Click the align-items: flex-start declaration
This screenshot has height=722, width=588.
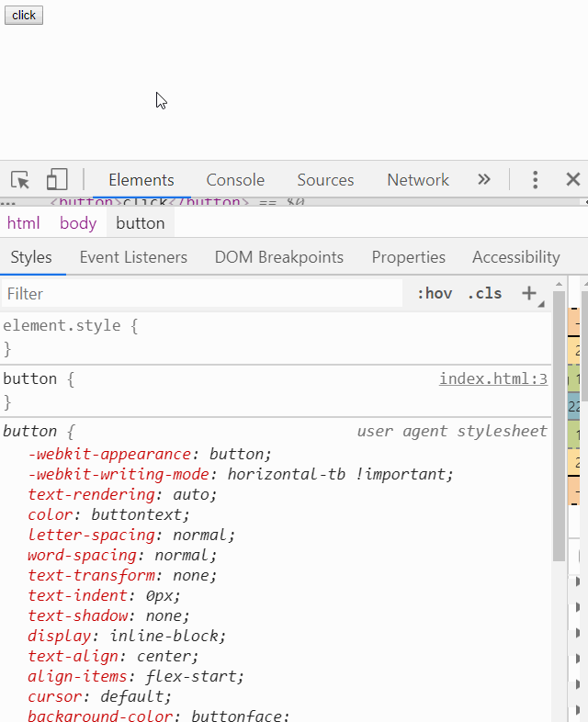(136, 677)
